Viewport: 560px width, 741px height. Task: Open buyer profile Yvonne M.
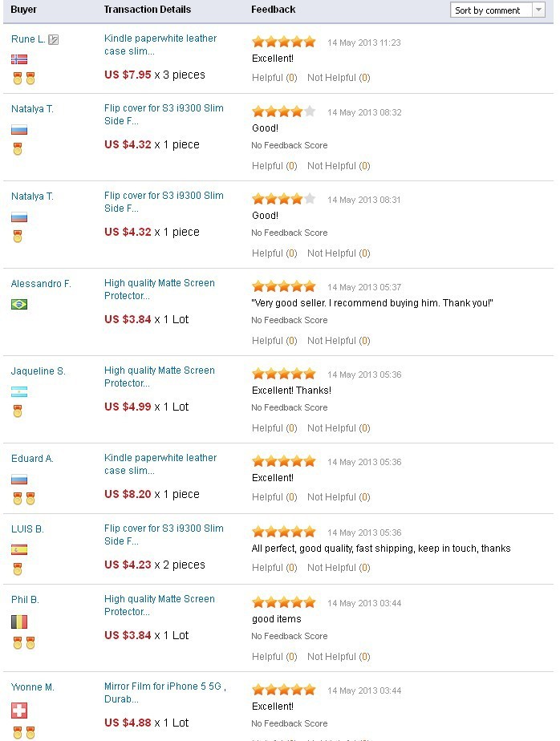click(33, 687)
